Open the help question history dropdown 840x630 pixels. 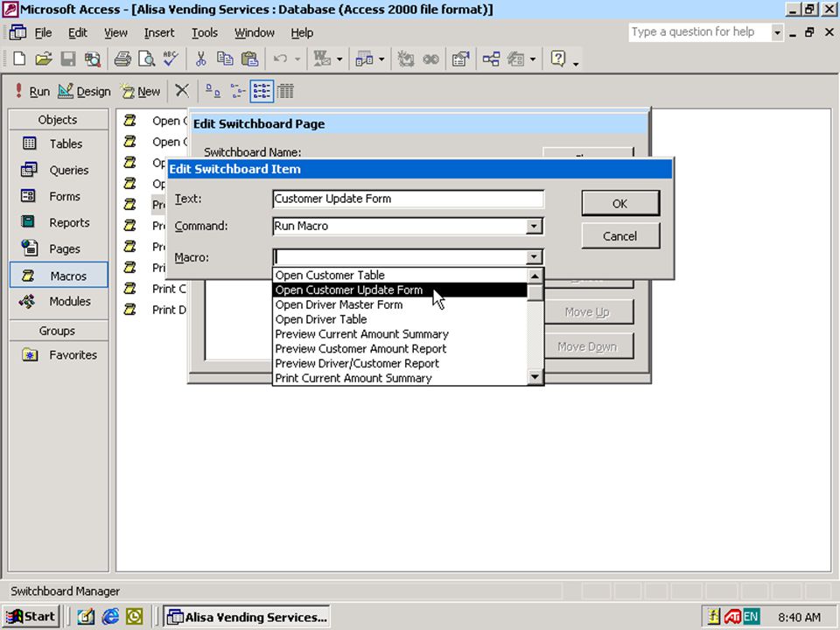coord(777,32)
